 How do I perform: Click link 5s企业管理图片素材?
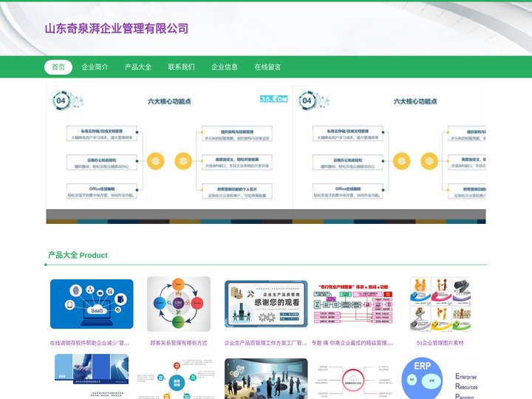coord(440,343)
